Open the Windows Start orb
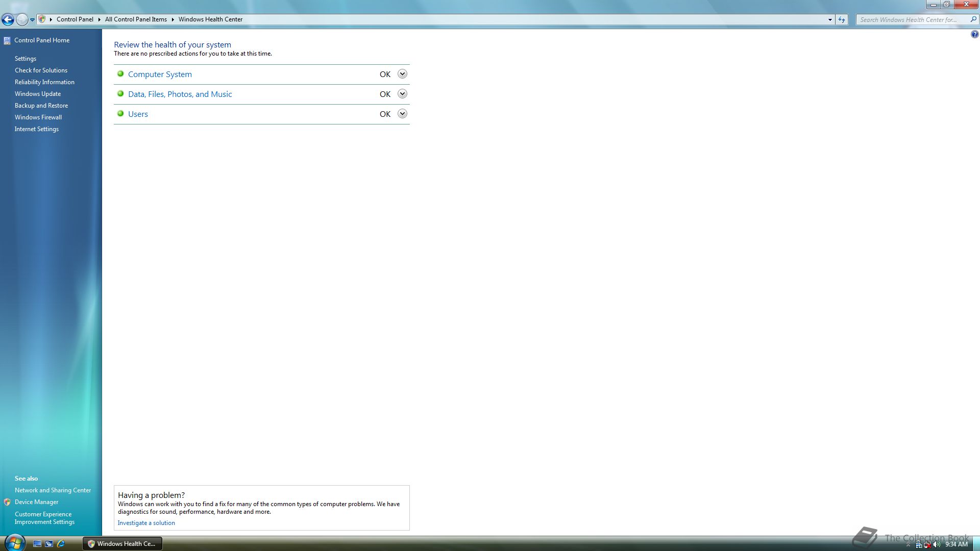The height and width of the screenshot is (551, 980). point(15,542)
